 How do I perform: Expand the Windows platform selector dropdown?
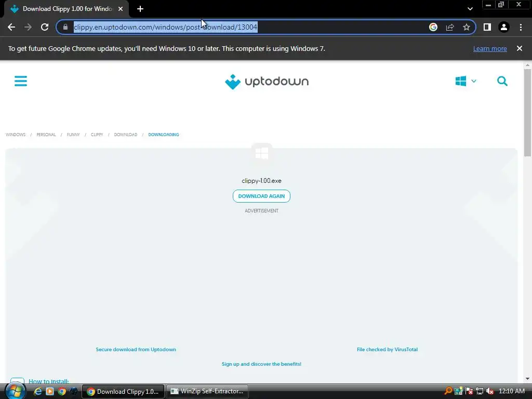click(466, 81)
